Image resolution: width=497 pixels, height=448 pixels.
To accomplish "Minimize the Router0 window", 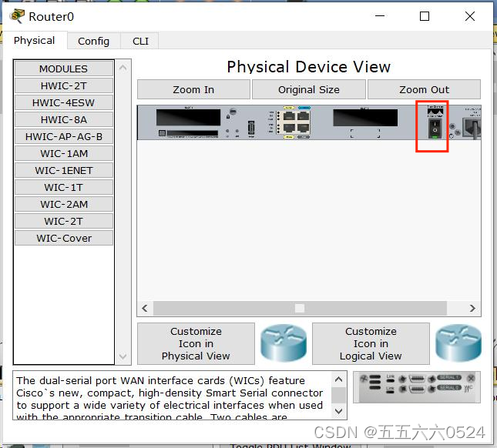I will (x=380, y=16).
